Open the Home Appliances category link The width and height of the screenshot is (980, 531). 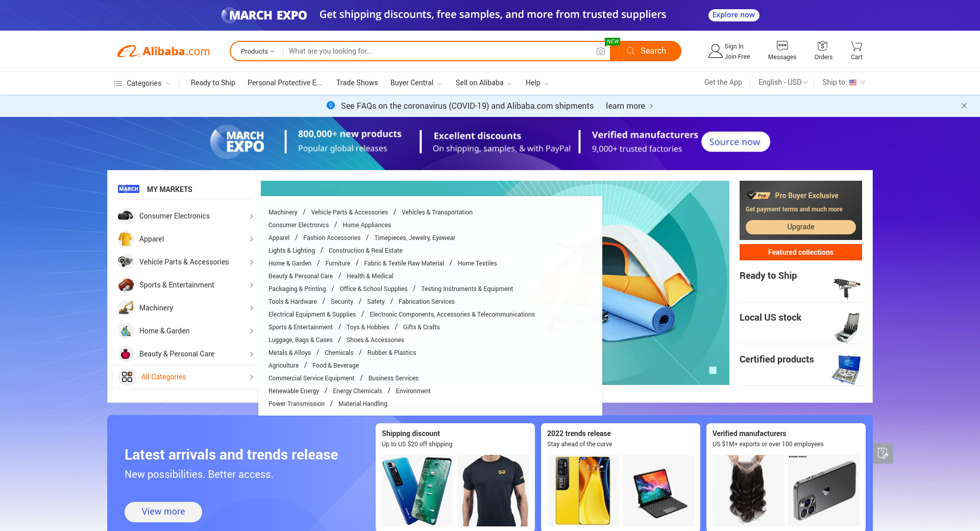pos(367,225)
